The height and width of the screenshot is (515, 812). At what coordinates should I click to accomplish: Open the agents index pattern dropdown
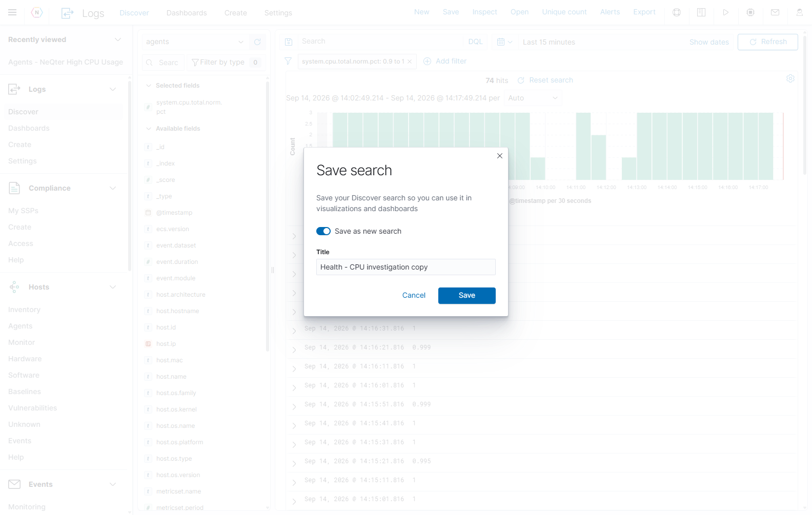coord(195,42)
